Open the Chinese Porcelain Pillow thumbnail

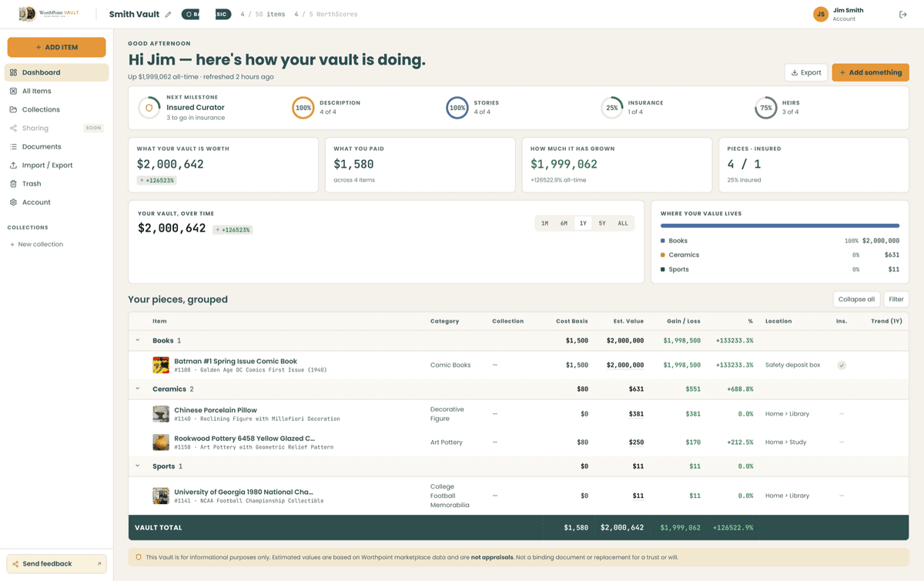point(161,414)
